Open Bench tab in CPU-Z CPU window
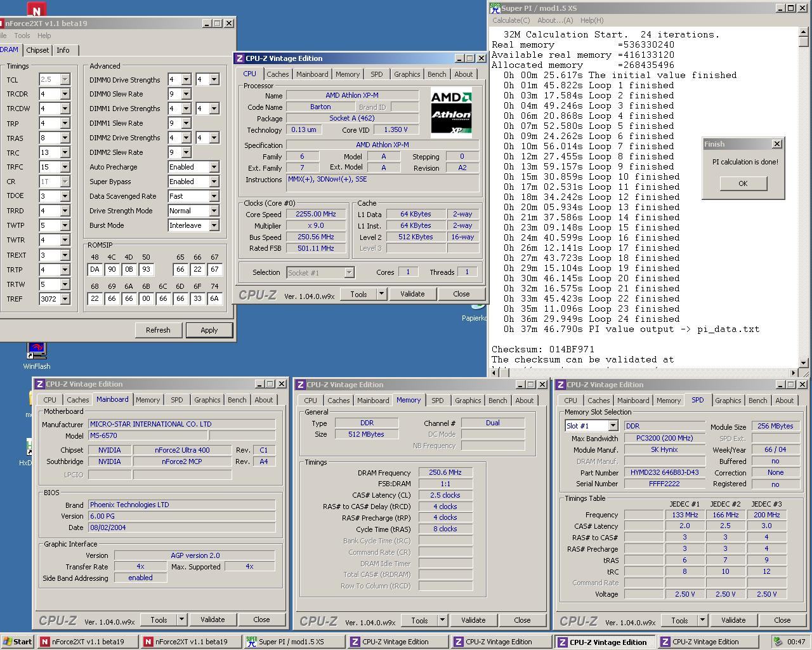 point(436,74)
